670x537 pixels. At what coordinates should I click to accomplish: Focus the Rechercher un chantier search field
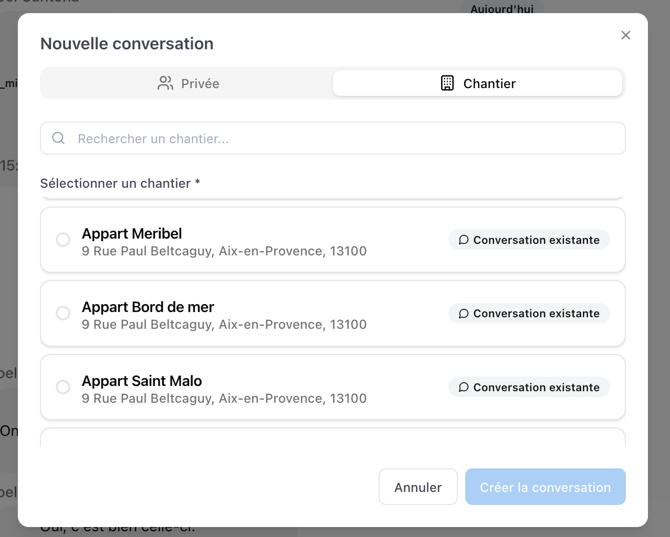[x=340, y=139]
